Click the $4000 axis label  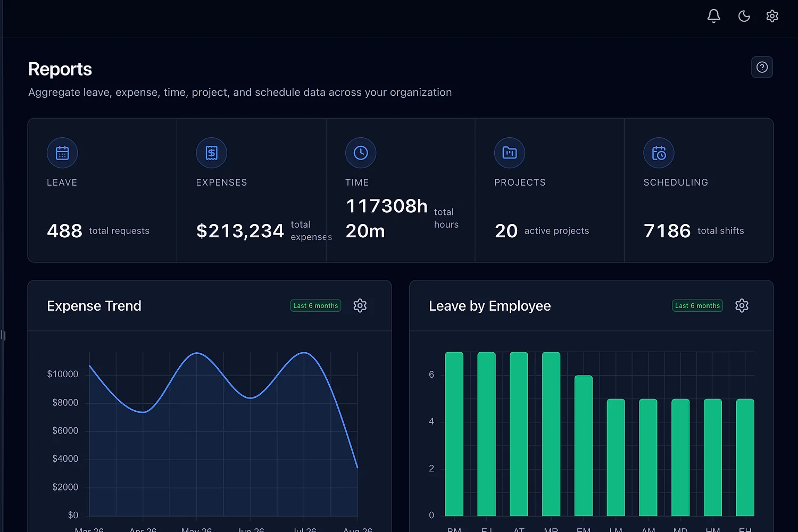click(65, 459)
